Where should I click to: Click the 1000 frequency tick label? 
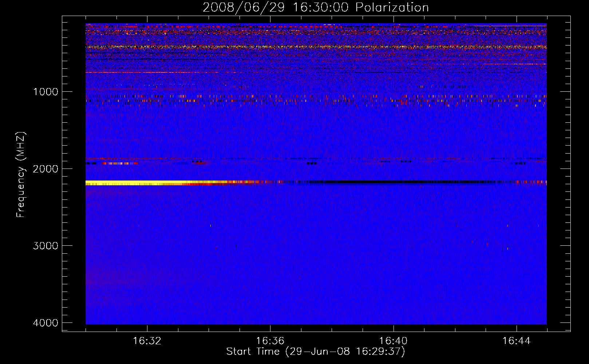(x=46, y=92)
